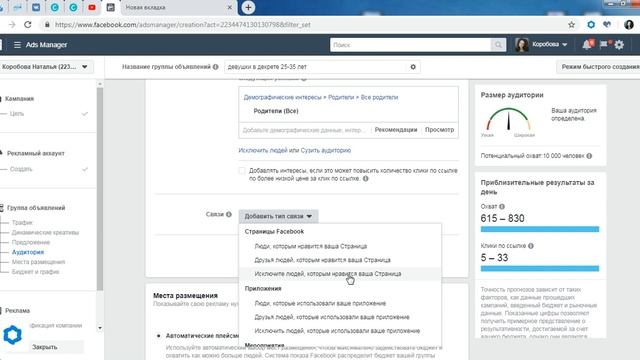Click the info icon beside Связи

point(229,214)
